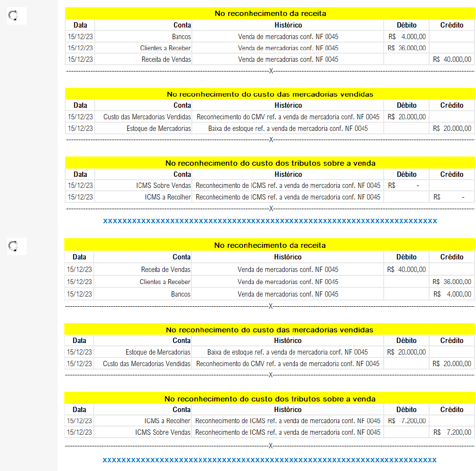Click Custo das Mercadorias Vendidas credit R$ 20.000,00

coord(452,364)
